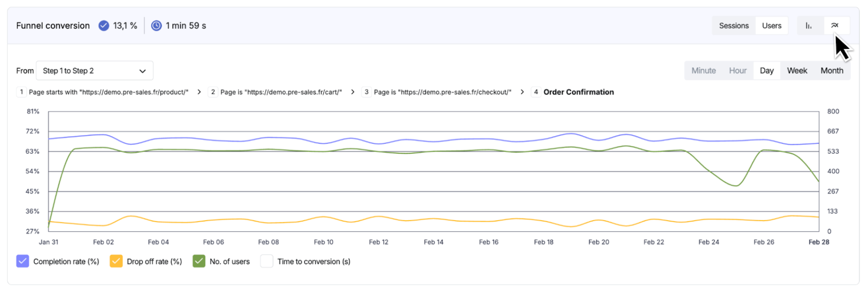The height and width of the screenshot is (292, 868).
Task: Click the clock time-to-conversion icon
Action: [x=156, y=26]
